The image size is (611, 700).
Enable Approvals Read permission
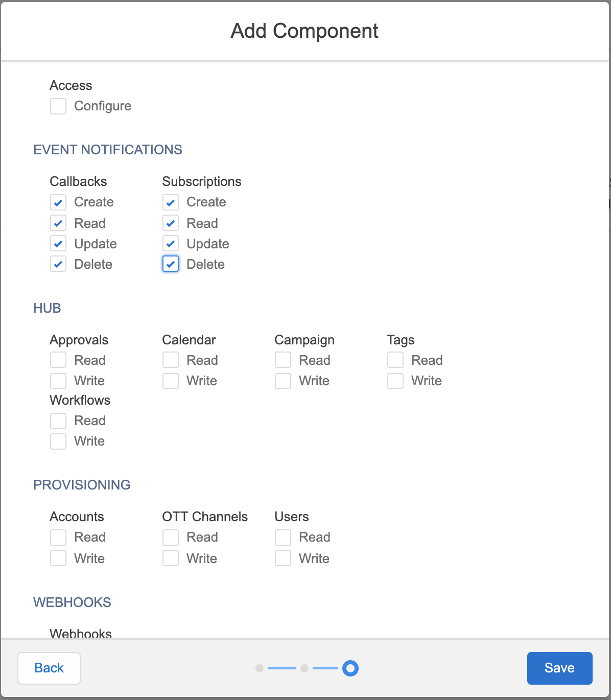(x=58, y=360)
